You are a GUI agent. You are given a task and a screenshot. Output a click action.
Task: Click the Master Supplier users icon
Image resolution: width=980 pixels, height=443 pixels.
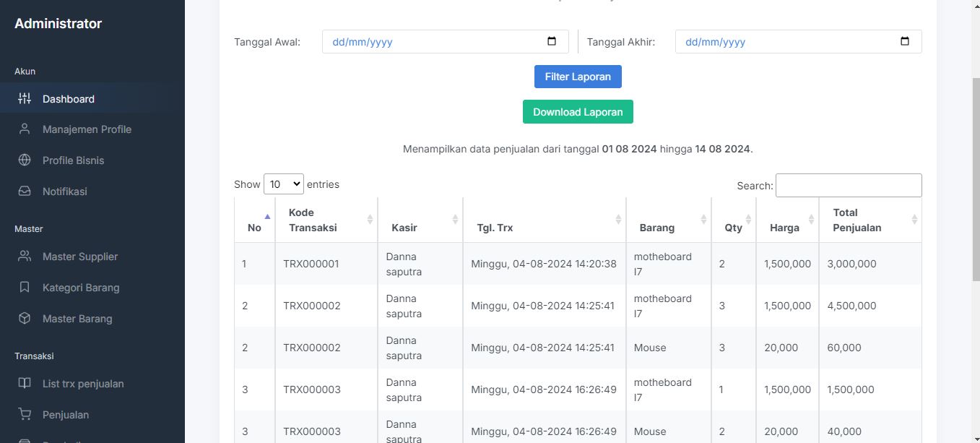[25, 257]
